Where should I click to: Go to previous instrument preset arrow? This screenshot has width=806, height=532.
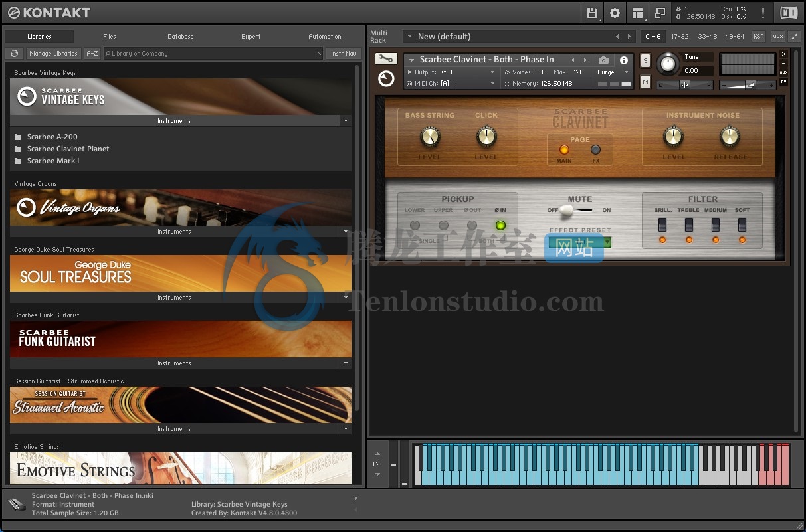pyautogui.click(x=573, y=60)
